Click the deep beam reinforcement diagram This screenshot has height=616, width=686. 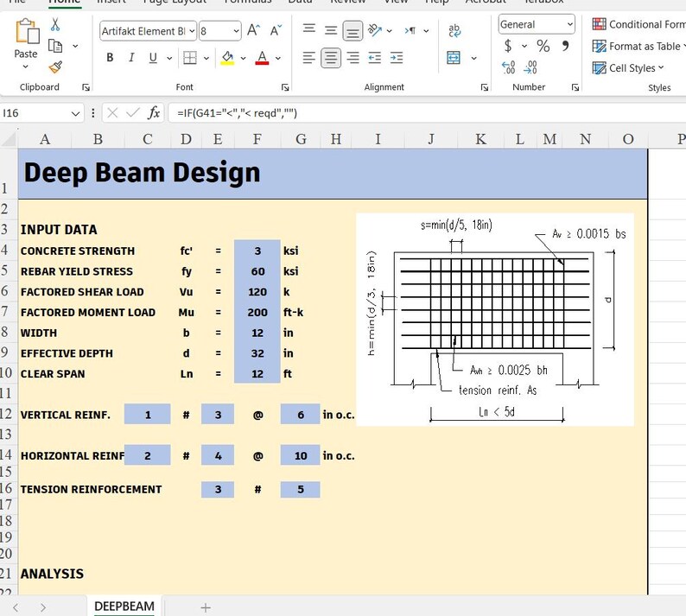click(495, 320)
